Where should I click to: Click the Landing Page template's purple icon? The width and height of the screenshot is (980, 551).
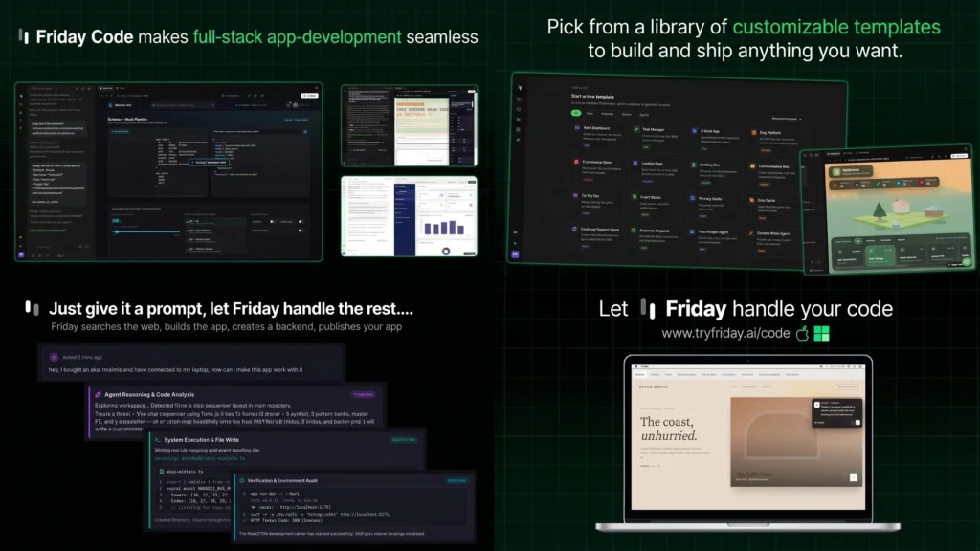point(635,163)
